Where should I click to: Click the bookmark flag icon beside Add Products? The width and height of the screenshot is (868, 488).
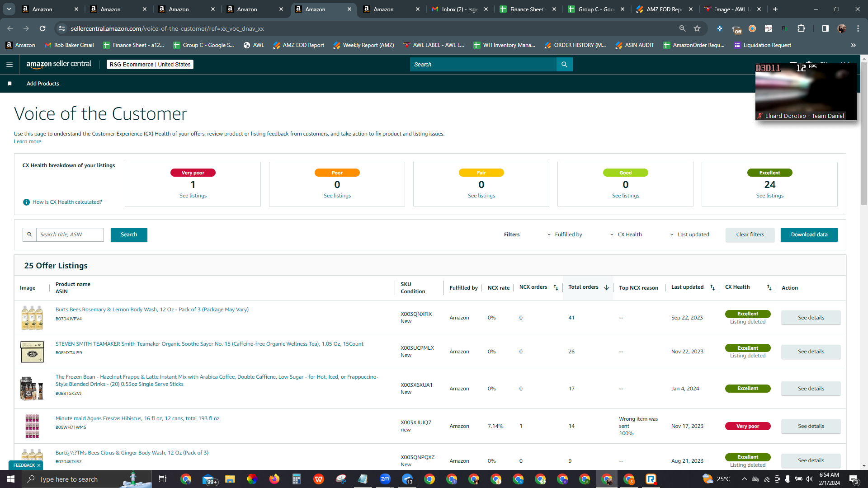pyautogui.click(x=10, y=84)
